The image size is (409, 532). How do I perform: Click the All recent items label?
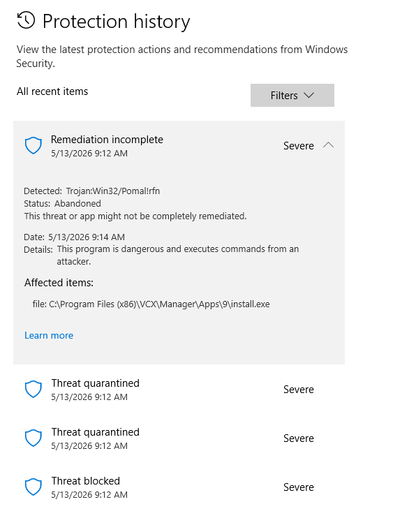click(52, 91)
